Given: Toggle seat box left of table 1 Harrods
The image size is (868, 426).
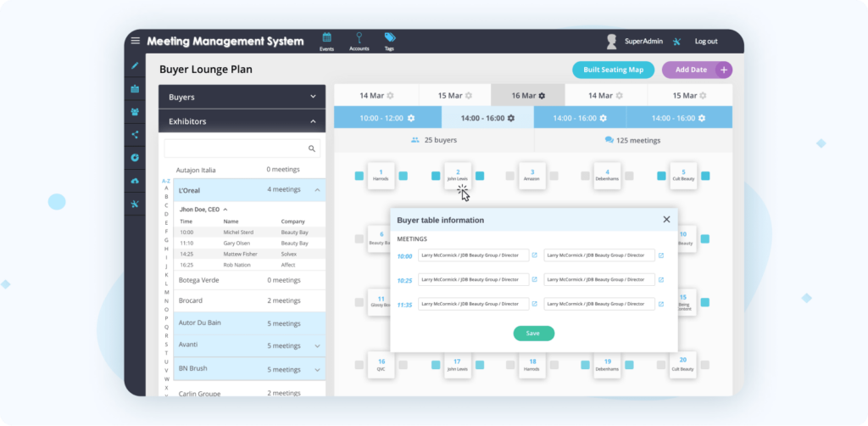Looking at the screenshot, I should pos(359,176).
